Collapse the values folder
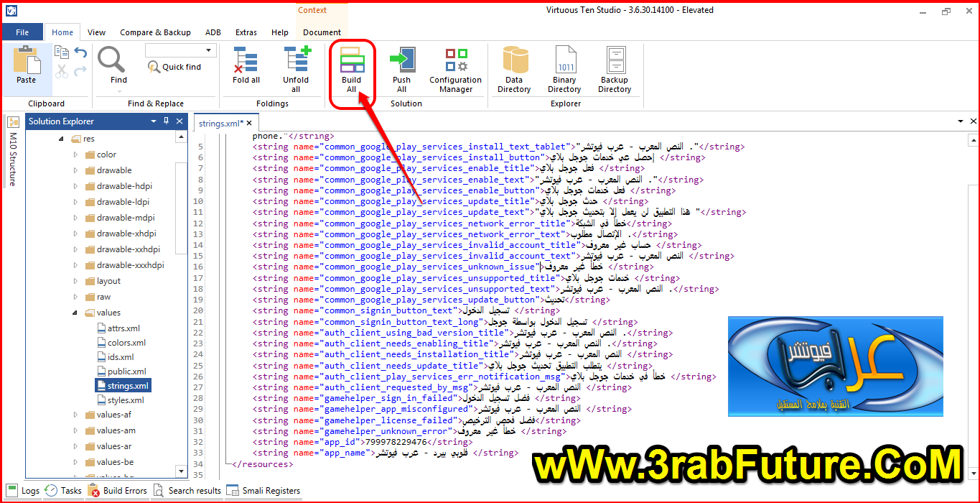980x503 pixels. point(75,313)
